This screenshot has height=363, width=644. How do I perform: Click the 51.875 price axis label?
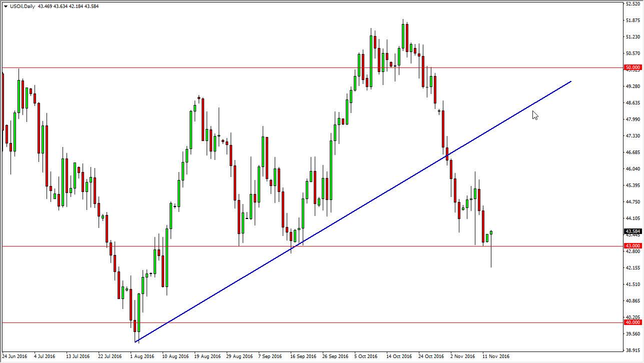[x=633, y=20]
